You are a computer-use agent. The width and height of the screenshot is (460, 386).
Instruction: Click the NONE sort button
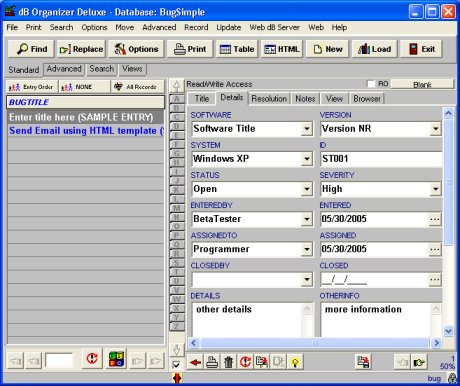point(84,87)
